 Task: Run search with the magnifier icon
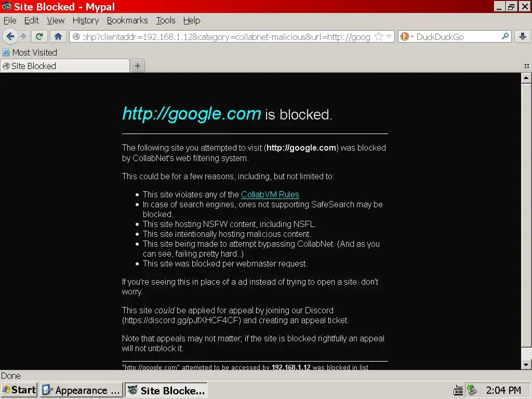[505, 36]
